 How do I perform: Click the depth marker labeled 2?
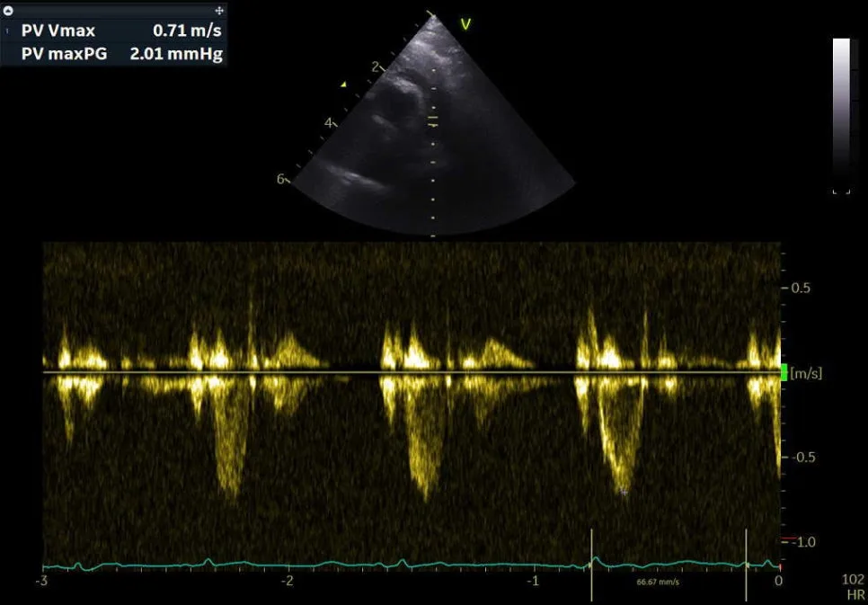pos(376,67)
